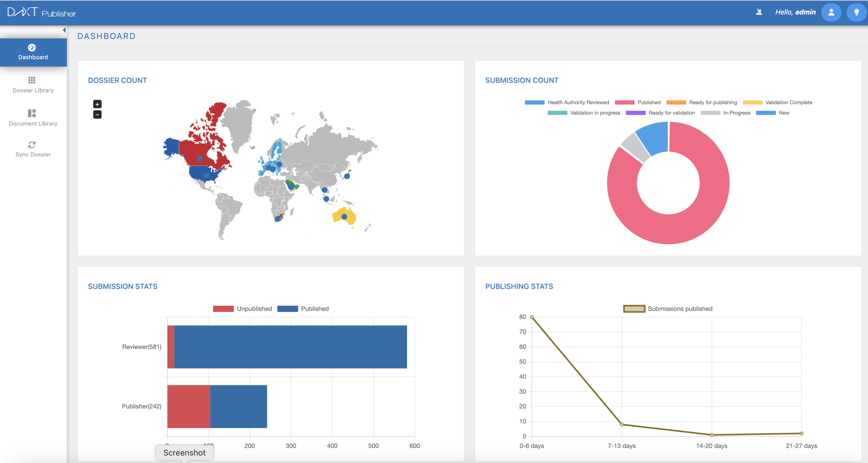Viewport: 868px width, 463px height.
Task: Toggle Published series in Submission Stats legend
Action: 288,309
